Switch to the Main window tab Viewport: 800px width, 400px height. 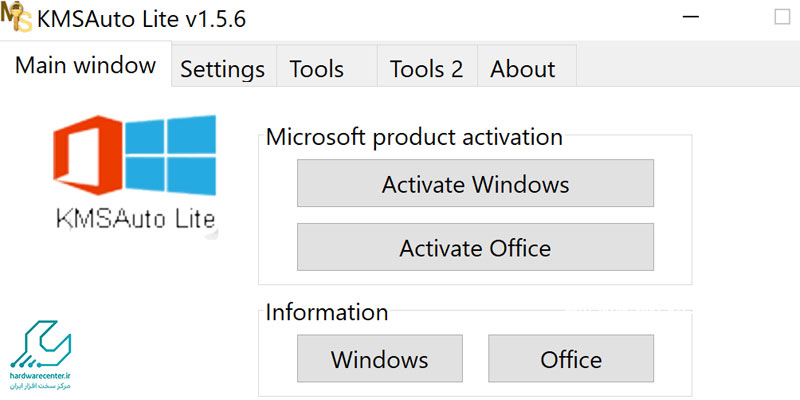click(86, 66)
